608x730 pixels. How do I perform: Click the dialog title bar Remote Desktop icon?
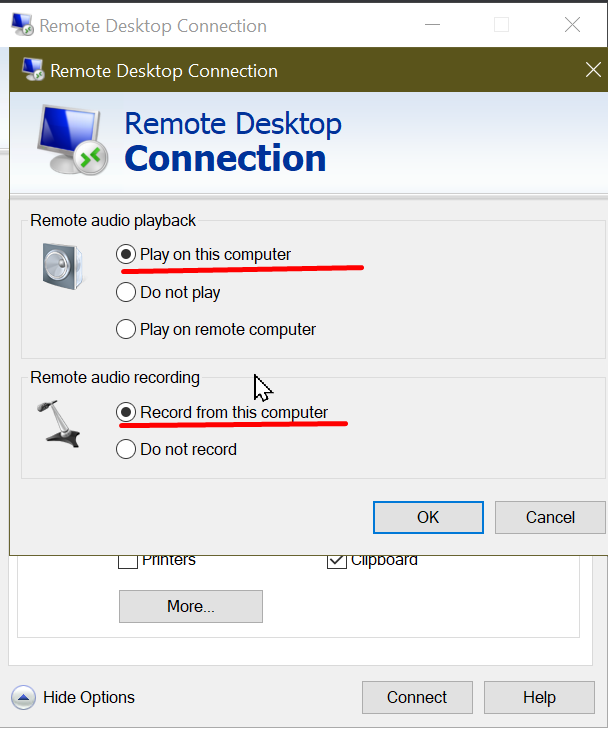[x=33, y=71]
